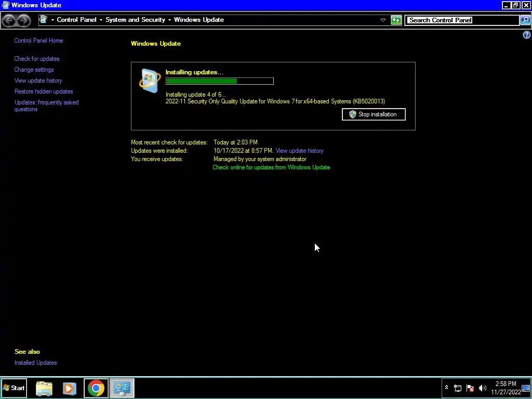The width and height of the screenshot is (532, 399).
Task: Go to System and Security breadcrumb
Action: tap(136, 20)
